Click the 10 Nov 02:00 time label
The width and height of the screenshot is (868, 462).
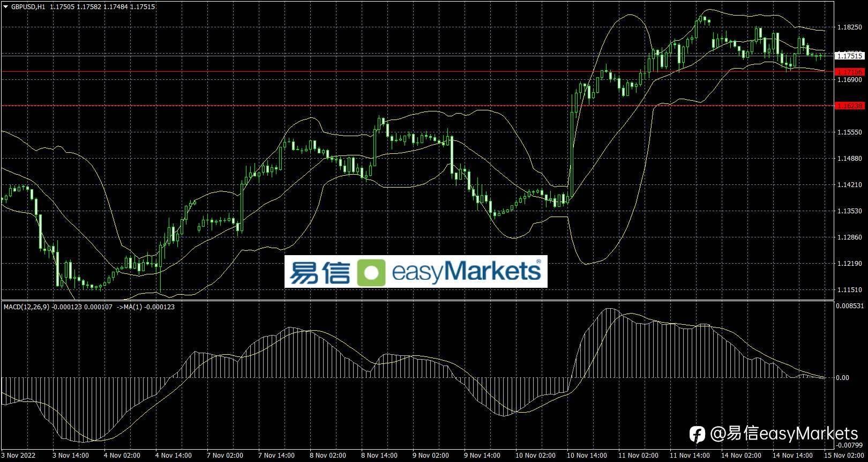535,456
